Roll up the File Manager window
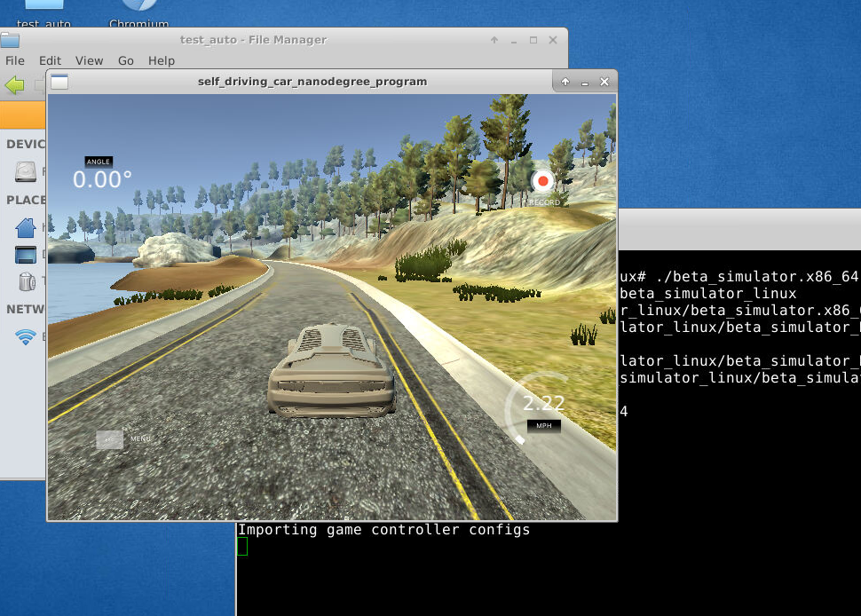The width and height of the screenshot is (861, 616). click(494, 40)
